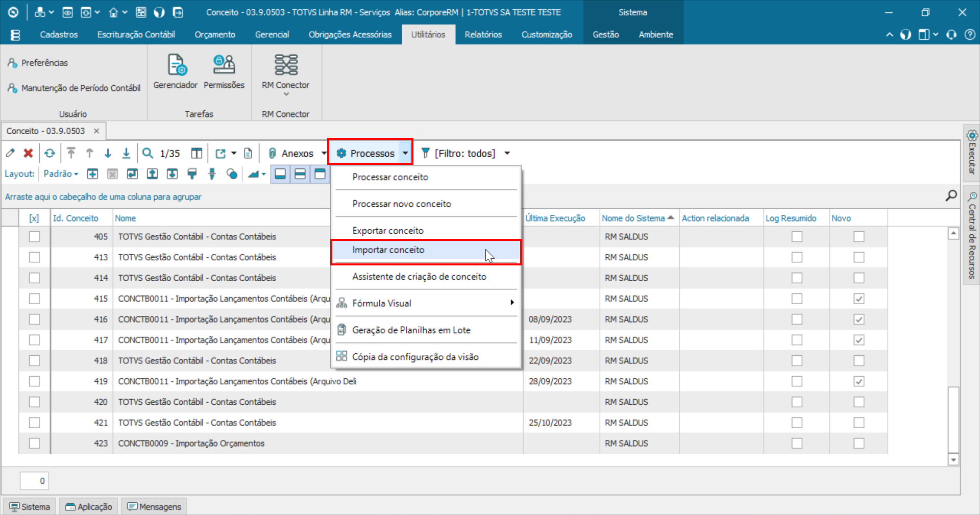Open Central de Recursos side panel
This screenshot has width=980, height=515.
pos(972,235)
